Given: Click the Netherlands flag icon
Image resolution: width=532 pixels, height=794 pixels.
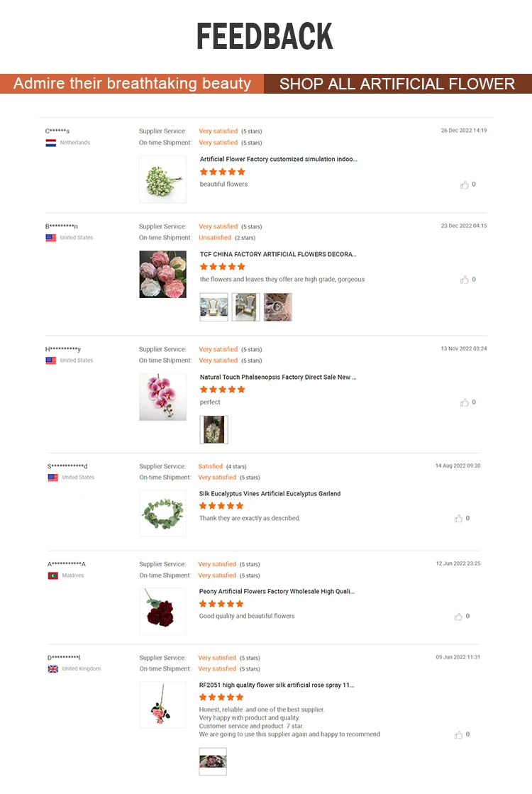Looking at the screenshot, I should point(51,143).
